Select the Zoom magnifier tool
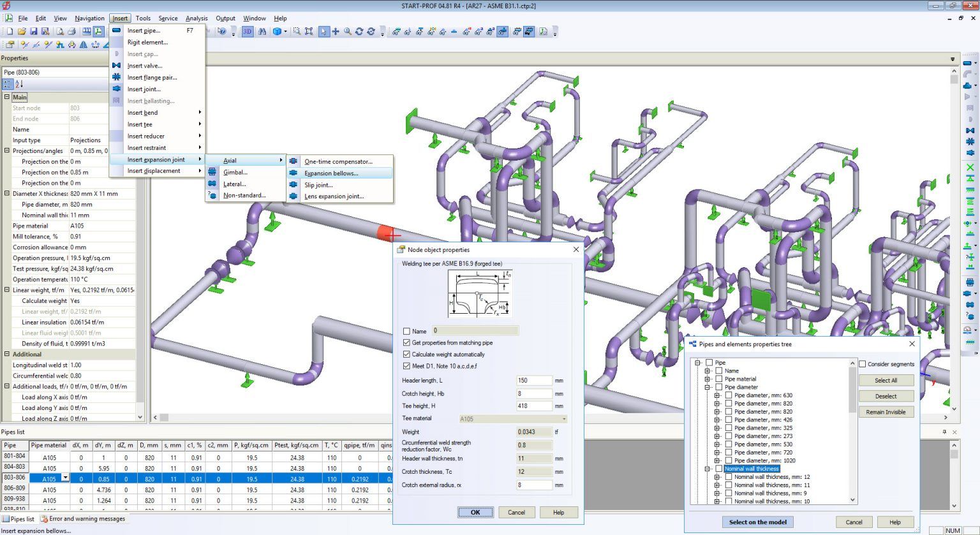980x535 pixels. [348, 31]
